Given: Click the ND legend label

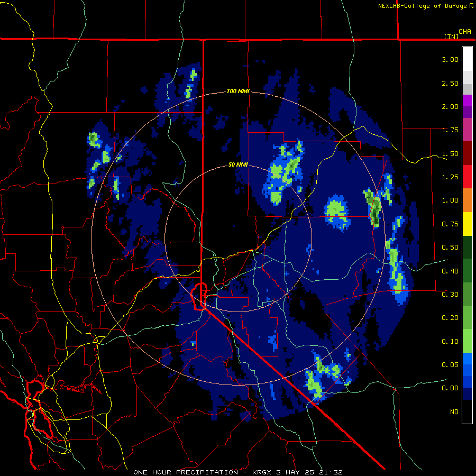Looking at the screenshot, I should 454,412.
